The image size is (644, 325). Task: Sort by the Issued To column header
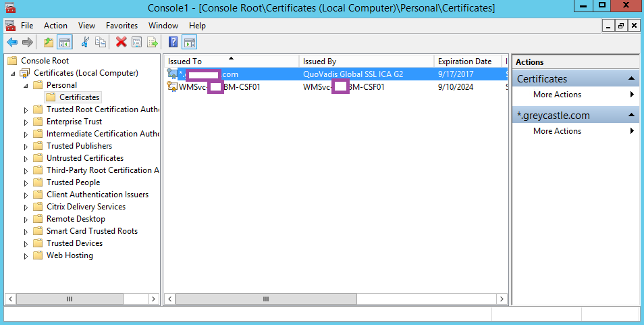coord(232,61)
